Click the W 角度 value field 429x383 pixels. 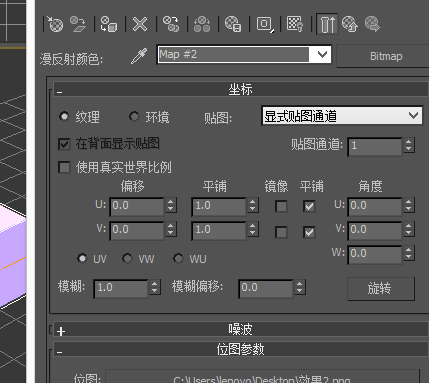point(375,254)
